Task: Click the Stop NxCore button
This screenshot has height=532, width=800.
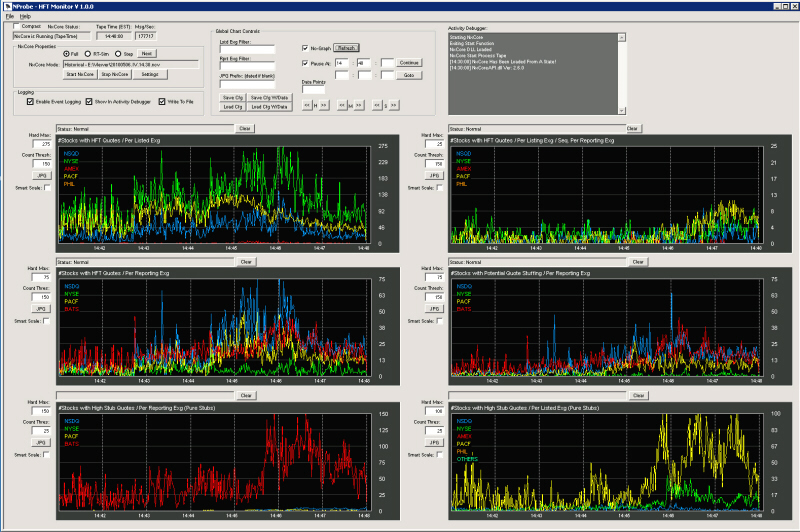Action: pos(115,74)
